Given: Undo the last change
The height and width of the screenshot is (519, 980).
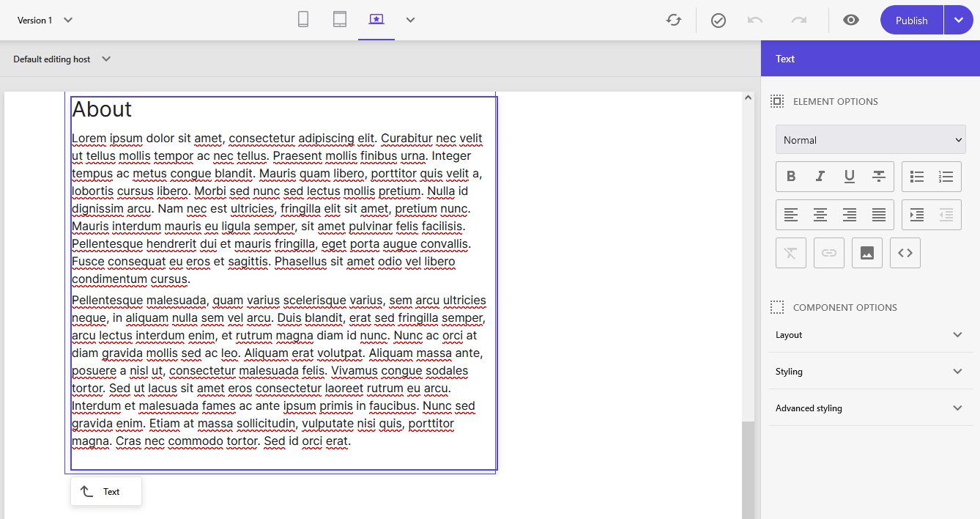Looking at the screenshot, I should tap(755, 20).
